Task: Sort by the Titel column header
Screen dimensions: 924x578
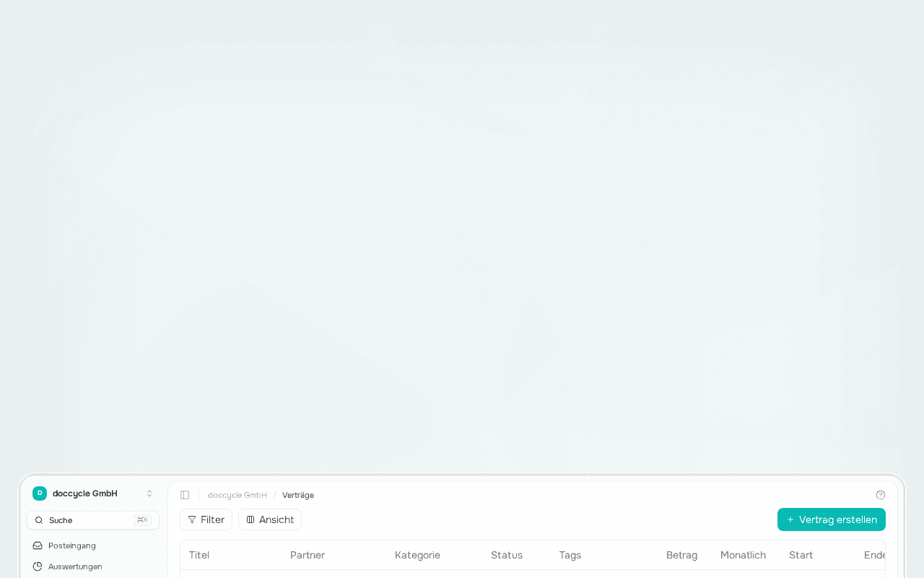Action: click(x=199, y=555)
